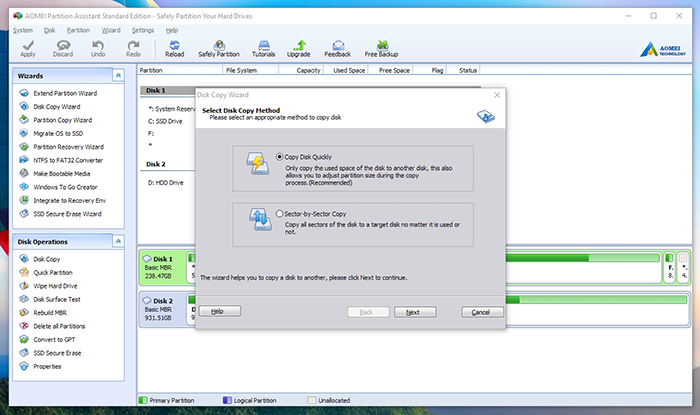This screenshot has width=700, height=415.
Task: Collapse the Disk Operations panel
Action: 118,241
